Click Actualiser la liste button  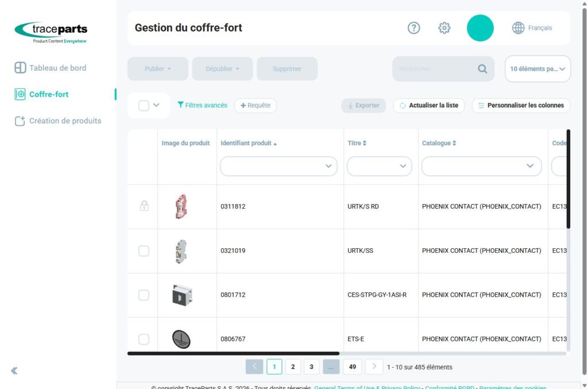428,105
